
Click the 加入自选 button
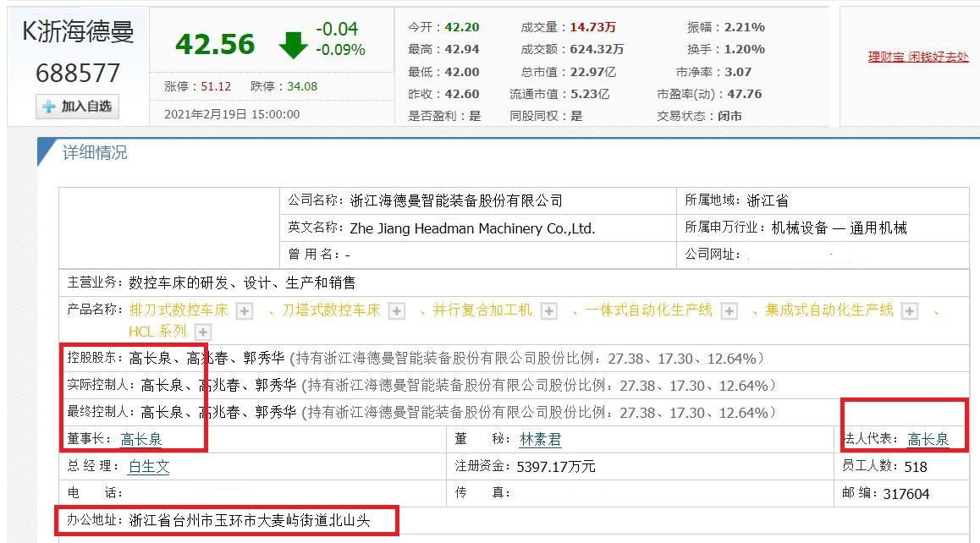(x=78, y=107)
